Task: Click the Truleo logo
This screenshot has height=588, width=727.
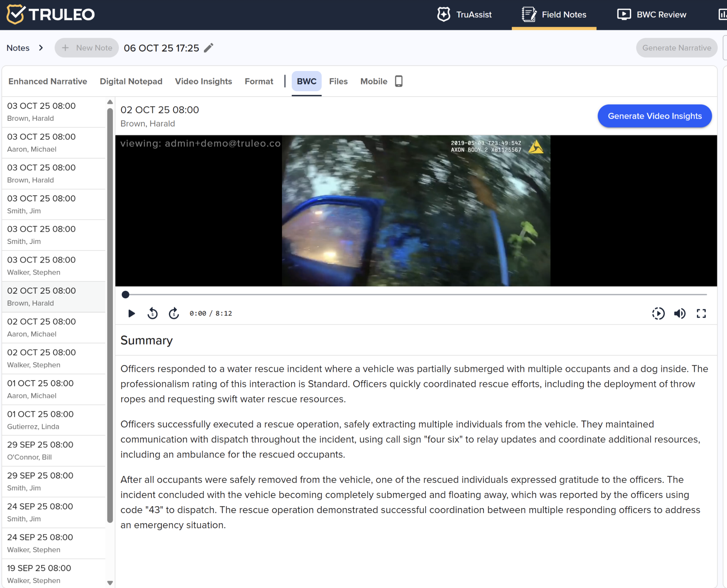Action: point(51,14)
